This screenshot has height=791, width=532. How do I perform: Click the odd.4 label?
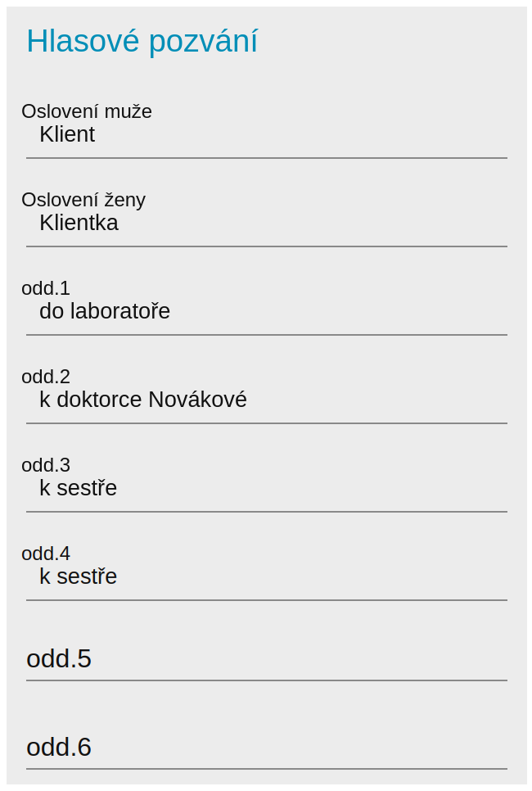(x=46, y=554)
